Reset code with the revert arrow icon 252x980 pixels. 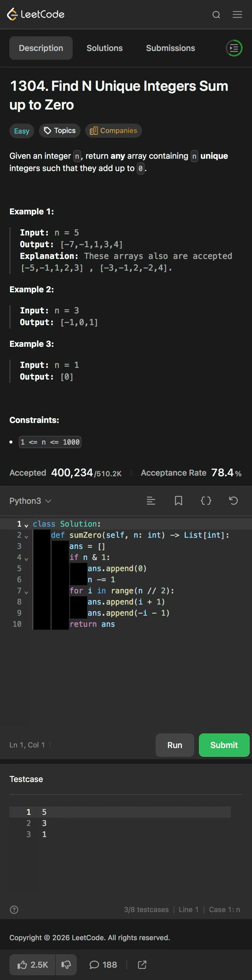click(x=233, y=501)
